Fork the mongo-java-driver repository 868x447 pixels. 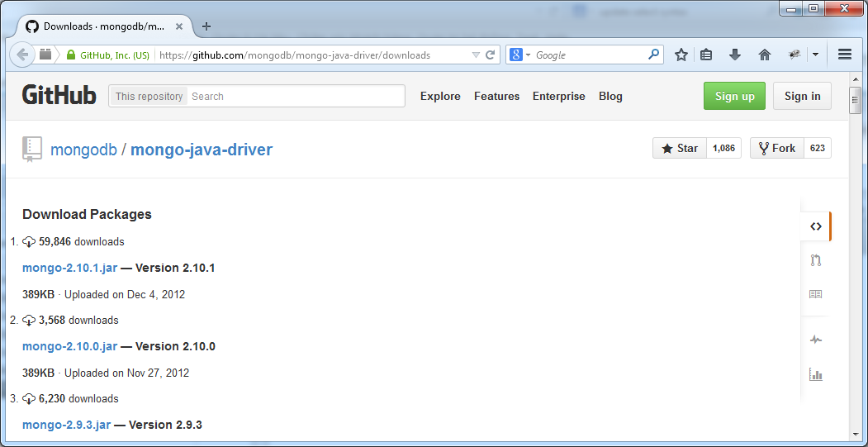point(776,148)
